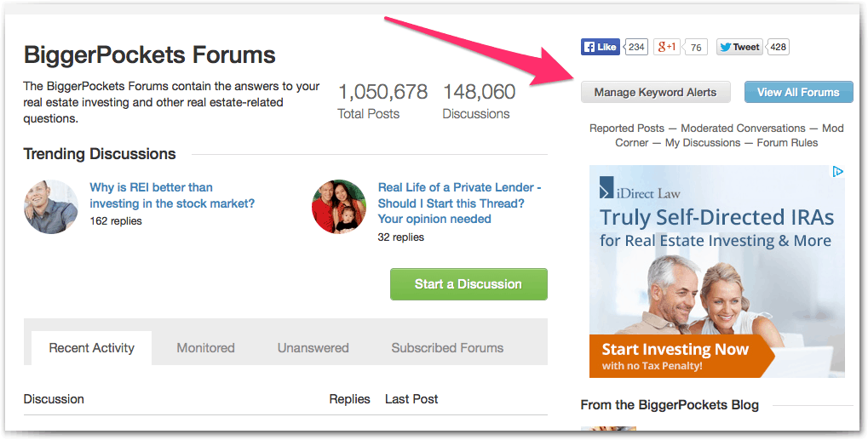Click the green Start a Discussion button
This screenshot has height=440, width=868.
pos(468,284)
